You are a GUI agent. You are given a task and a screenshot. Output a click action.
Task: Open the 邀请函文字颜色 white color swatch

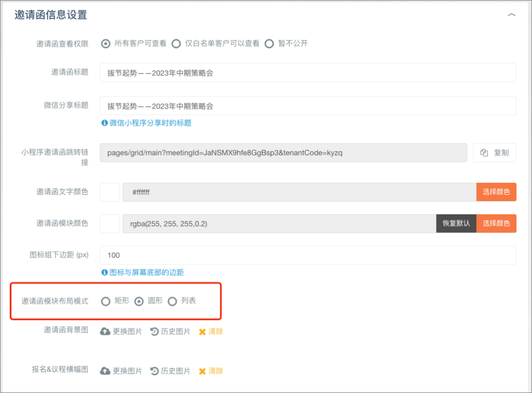click(x=110, y=192)
